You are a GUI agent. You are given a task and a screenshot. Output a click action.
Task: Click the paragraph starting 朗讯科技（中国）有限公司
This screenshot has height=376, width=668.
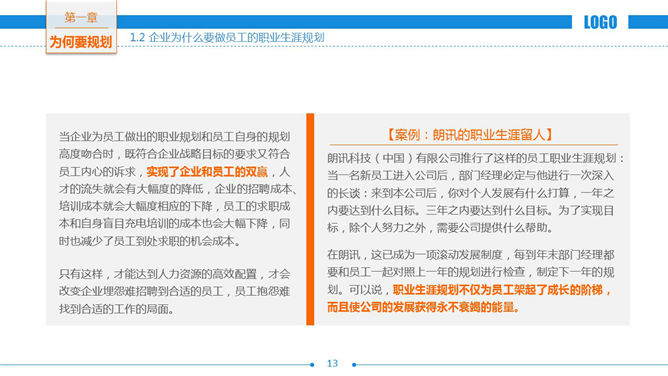tap(475, 193)
